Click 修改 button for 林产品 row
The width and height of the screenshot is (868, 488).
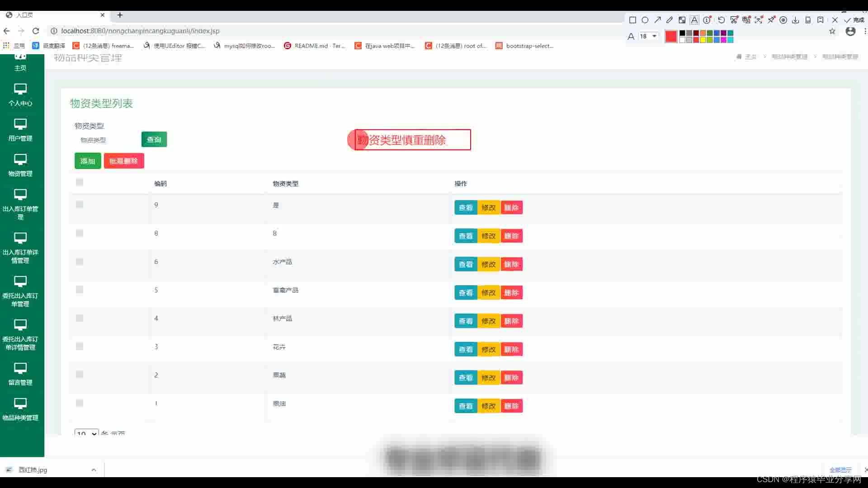click(489, 321)
